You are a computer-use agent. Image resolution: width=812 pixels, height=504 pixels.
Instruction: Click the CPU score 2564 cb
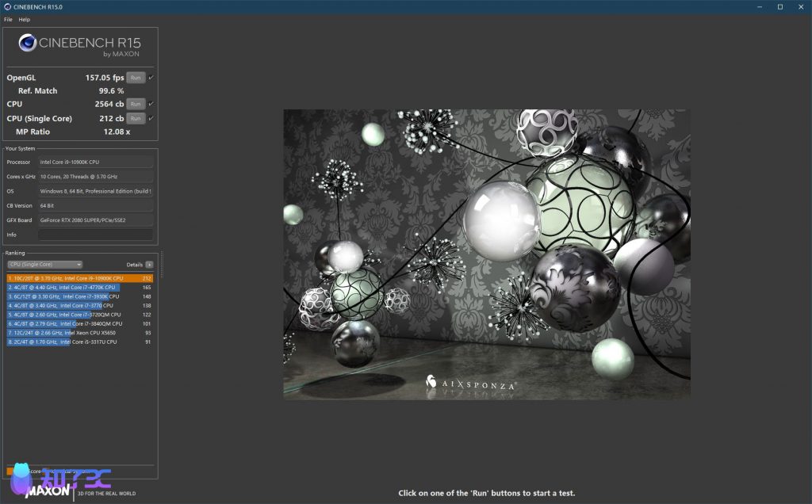(109, 104)
